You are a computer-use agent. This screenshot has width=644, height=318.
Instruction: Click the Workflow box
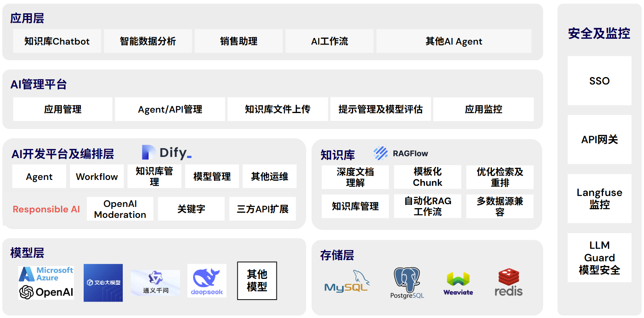pos(97,176)
